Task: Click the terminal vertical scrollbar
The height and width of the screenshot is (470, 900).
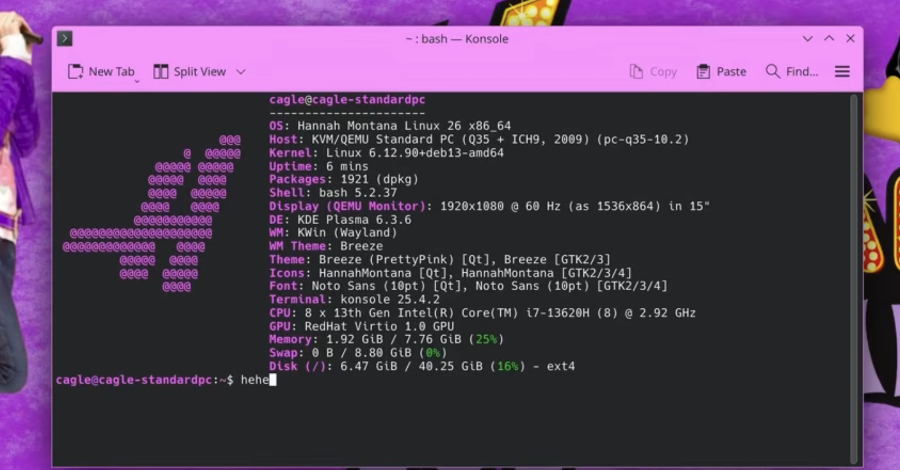Action: (854, 278)
